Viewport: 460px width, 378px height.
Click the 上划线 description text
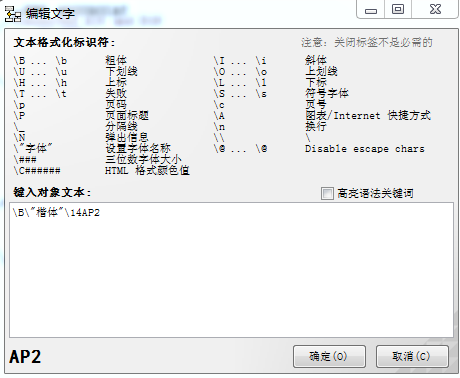click(x=321, y=71)
